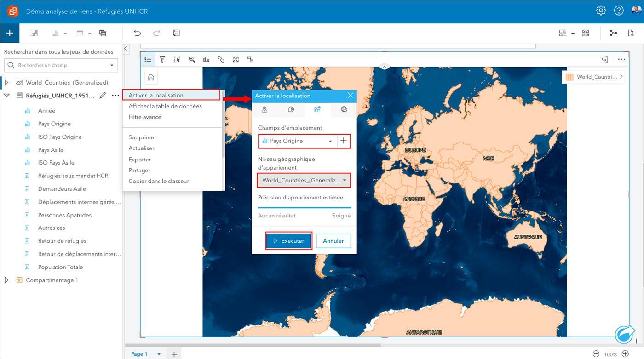Select the coordinates tab in Activer la localisation

point(264,109)
